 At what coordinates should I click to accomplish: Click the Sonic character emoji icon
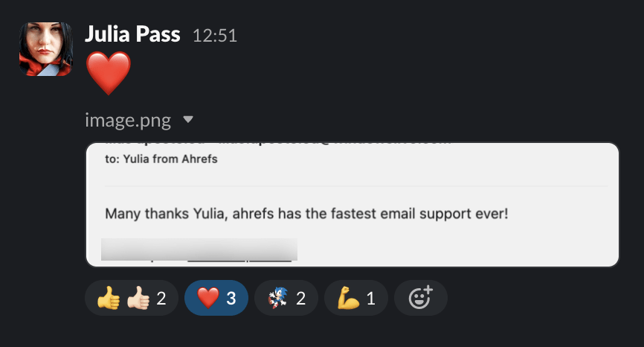277,299
